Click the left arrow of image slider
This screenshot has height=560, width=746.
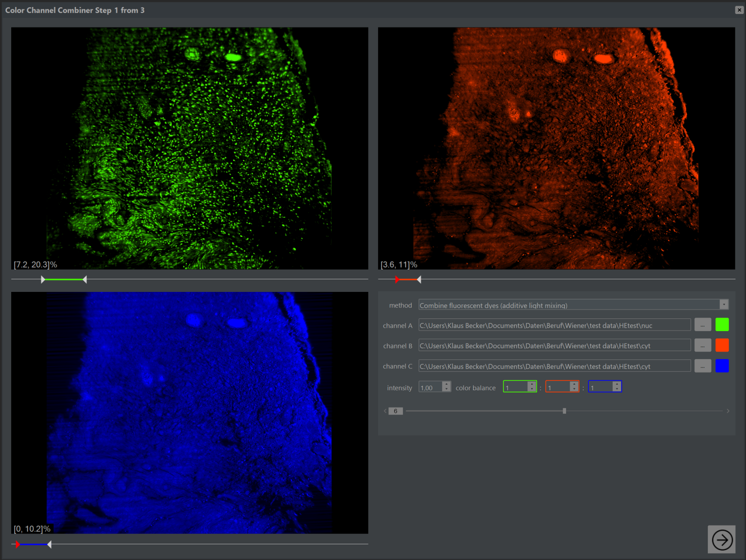tap(385, 411)
